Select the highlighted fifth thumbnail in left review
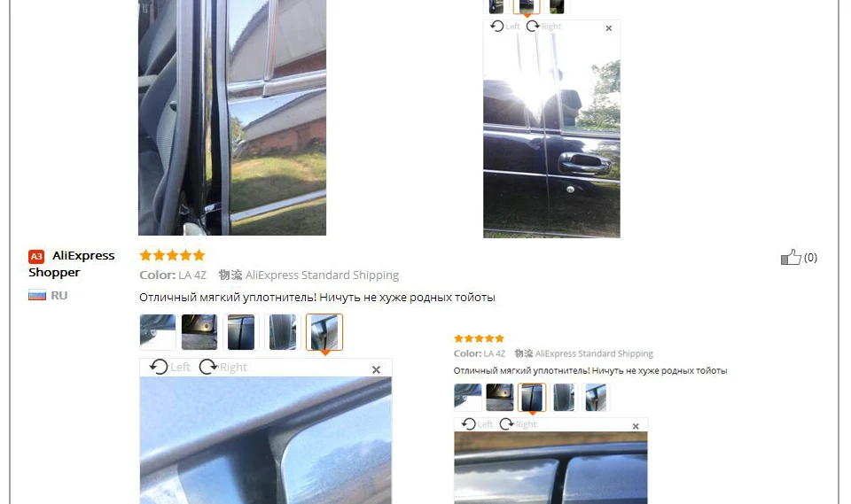 (x=324, y=332)
